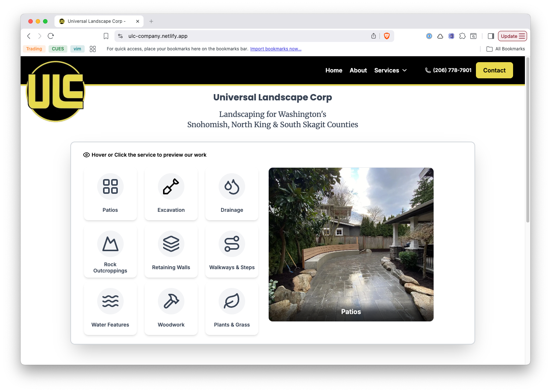
Task: Click the Retaining Walls layers icon
Action: coord(171,244)
